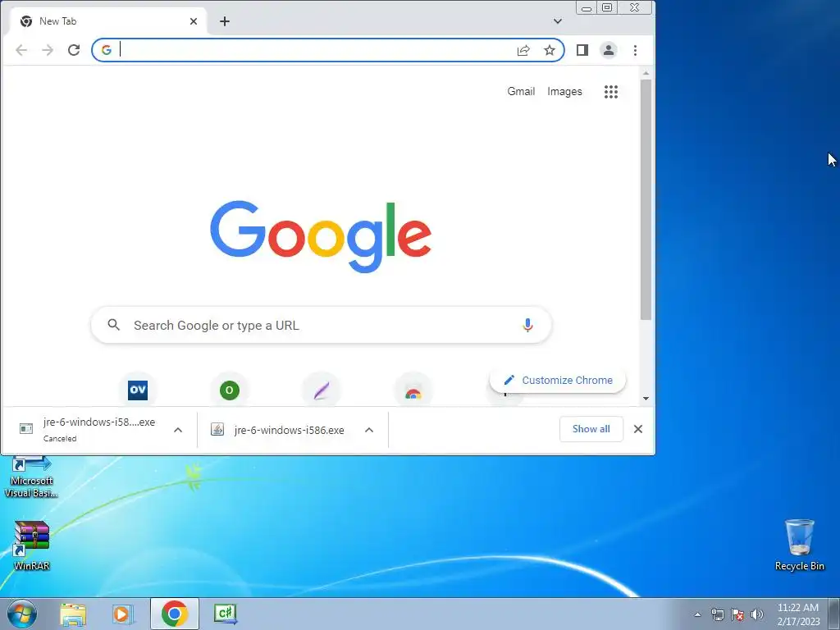840x630 pixels.
Task: Click the page scroll down arrow
Action: click(x=646, y=398)
